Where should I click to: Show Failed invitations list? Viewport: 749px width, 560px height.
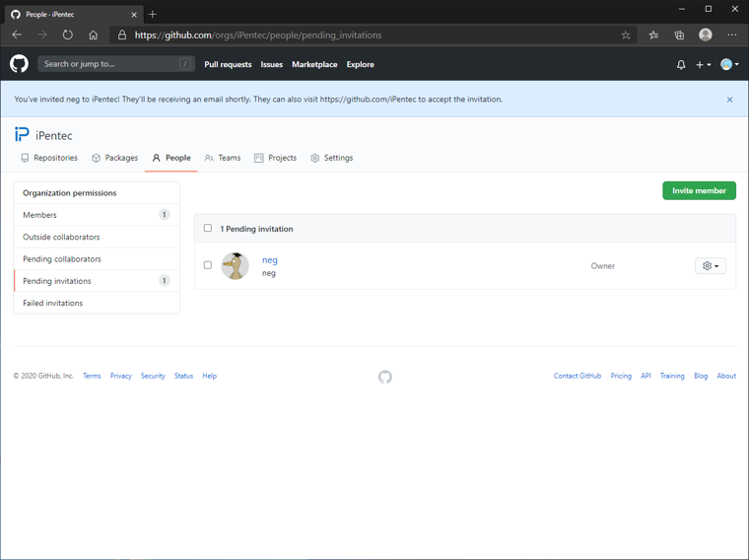coord(97,303)
